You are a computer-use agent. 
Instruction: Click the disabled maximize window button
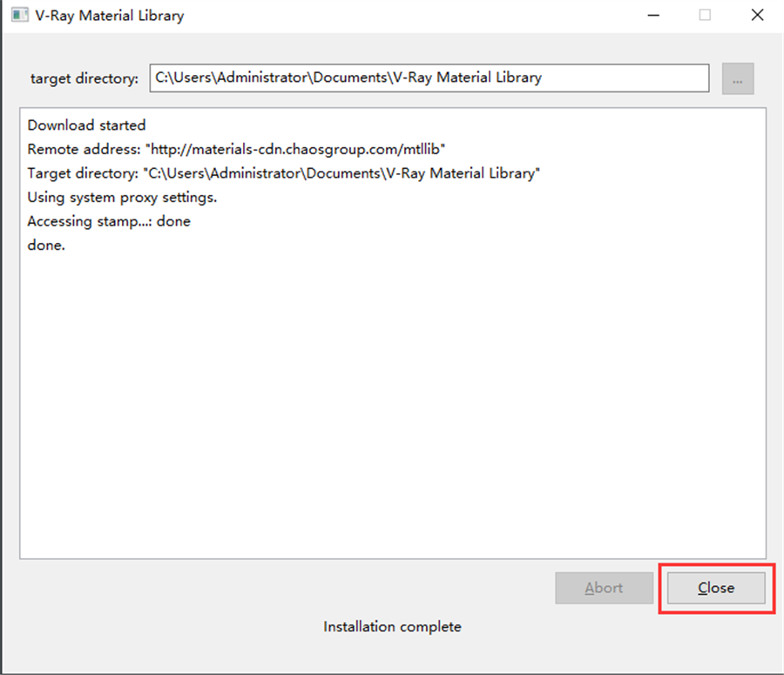point(705,15)
